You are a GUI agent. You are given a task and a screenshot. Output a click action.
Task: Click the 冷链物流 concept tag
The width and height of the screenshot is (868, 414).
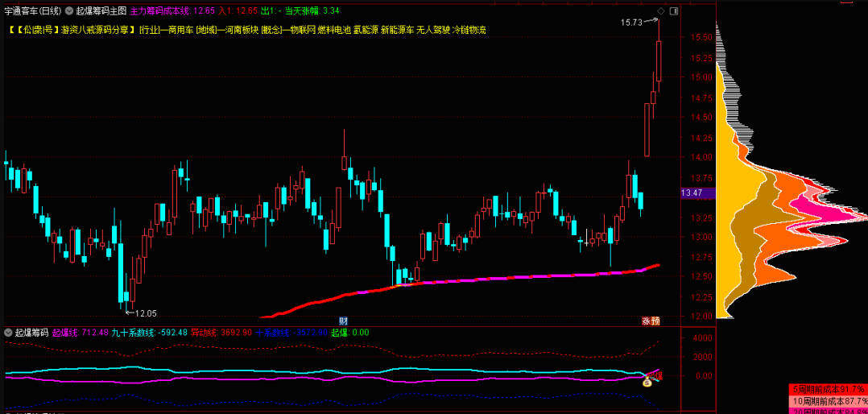(469, 30)
